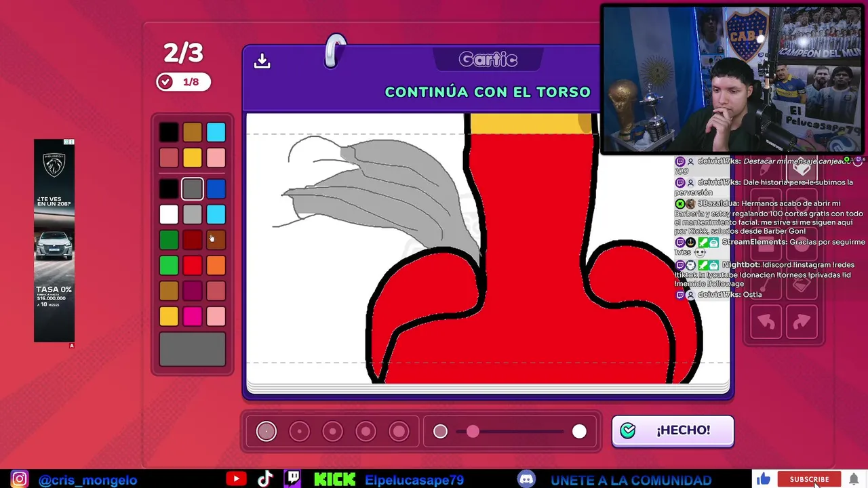This screenshot has width=868, height=488.
Task: Download the drawing with the download icon
Action: coord(262,61)
